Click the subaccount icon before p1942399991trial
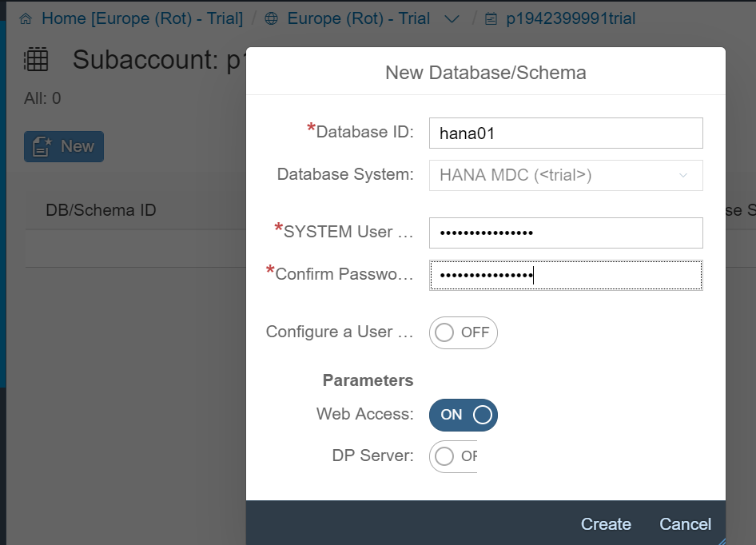Screen dimensions: 756x545 [491, 18]
